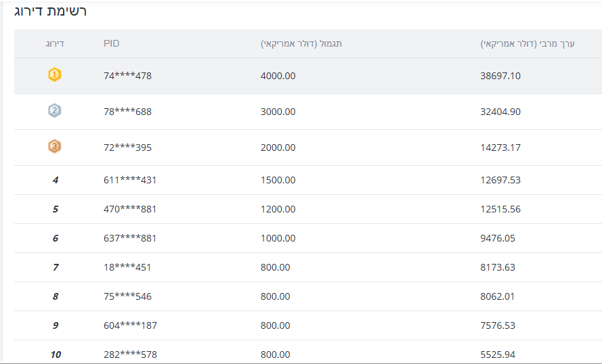
Task: Click the תגמול (דולר אמריקאי) column header
Action: pos(301,44)
